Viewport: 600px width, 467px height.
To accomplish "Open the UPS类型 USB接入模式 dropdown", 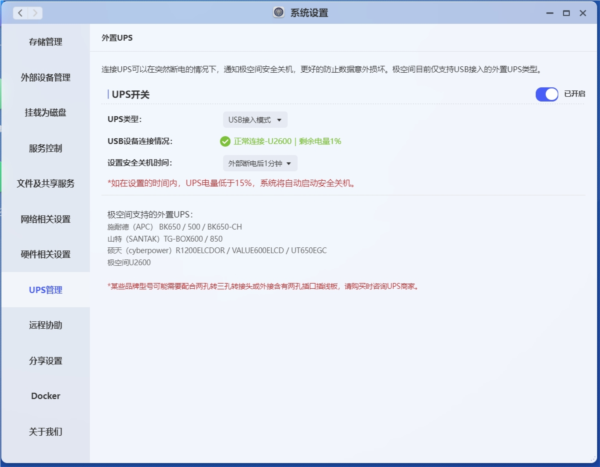I will click(x=255, y=120).
